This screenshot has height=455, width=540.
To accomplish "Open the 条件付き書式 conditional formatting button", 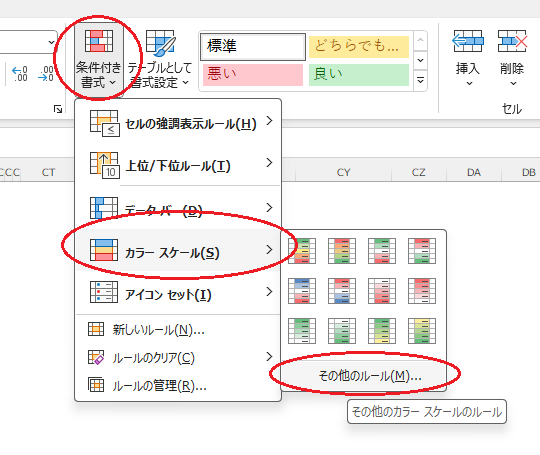I will click(x=98, y=60).
